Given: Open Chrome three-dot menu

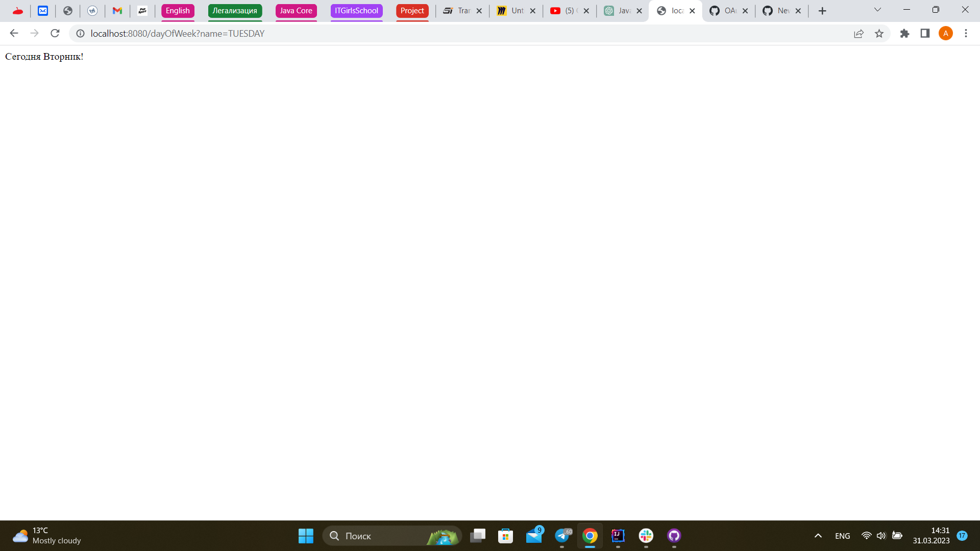Looking at the screenshot, I should click(x=966, y=33).
